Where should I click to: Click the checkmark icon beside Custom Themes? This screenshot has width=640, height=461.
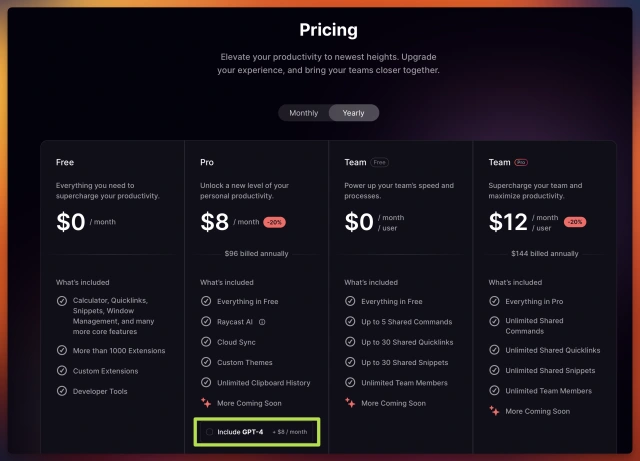pos(206,362)
